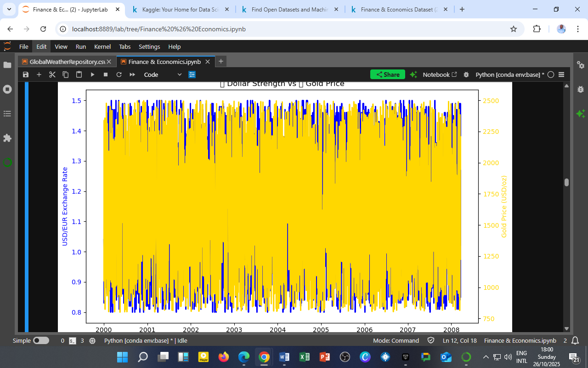Screen dimensions: 588x368
Task: Open Excel from the Windows taskbar
Action: [x=304, y=357]
